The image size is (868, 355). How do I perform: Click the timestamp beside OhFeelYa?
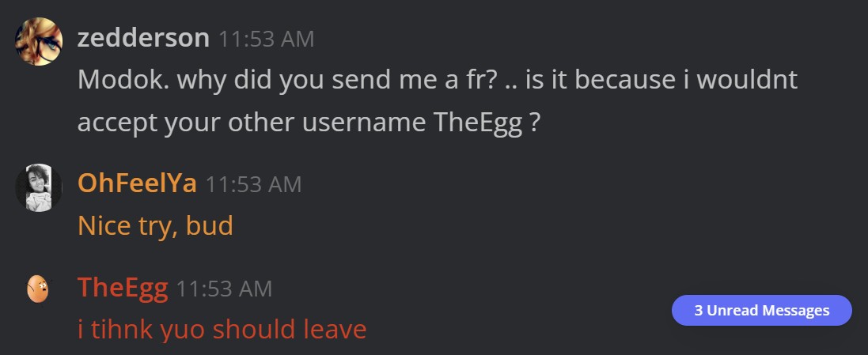pos(253,185)
